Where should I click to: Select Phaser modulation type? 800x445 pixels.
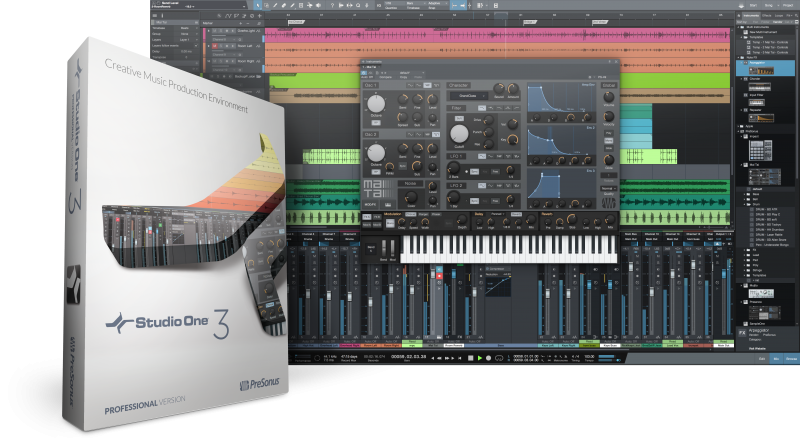[x=436, y=214]
